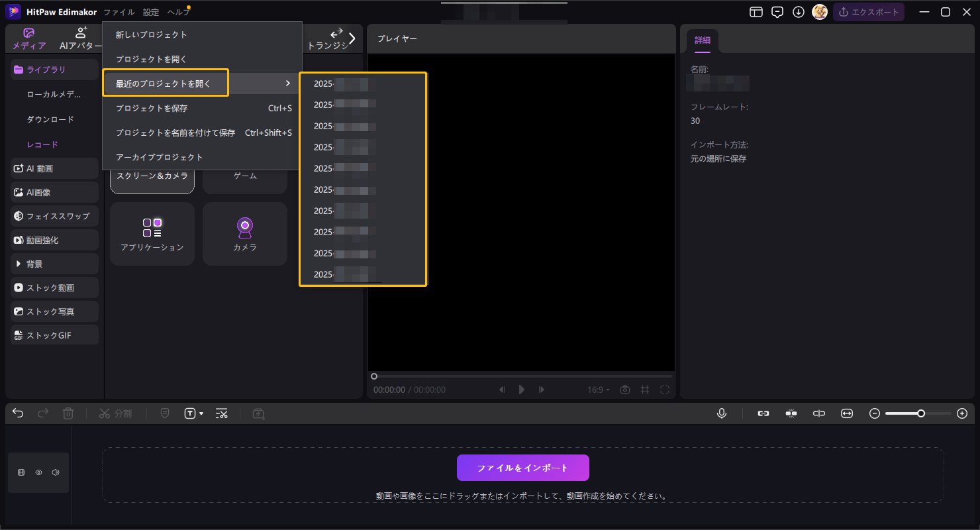The height and width of the screenshot is (530, 980).
Task: Click the undo arrow above the timeline
Action: coord(17,413)
